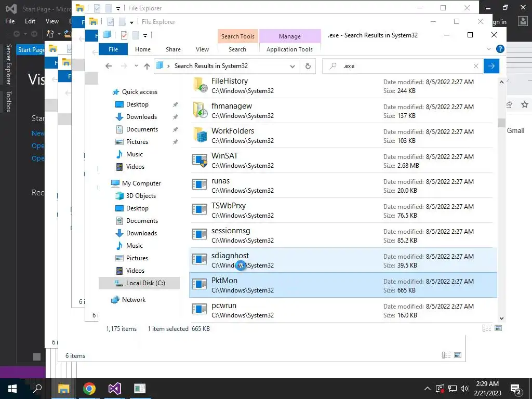Switch to the Home ribbon tab
Viewport: 532px width, 399px height.
pos(142,49)
